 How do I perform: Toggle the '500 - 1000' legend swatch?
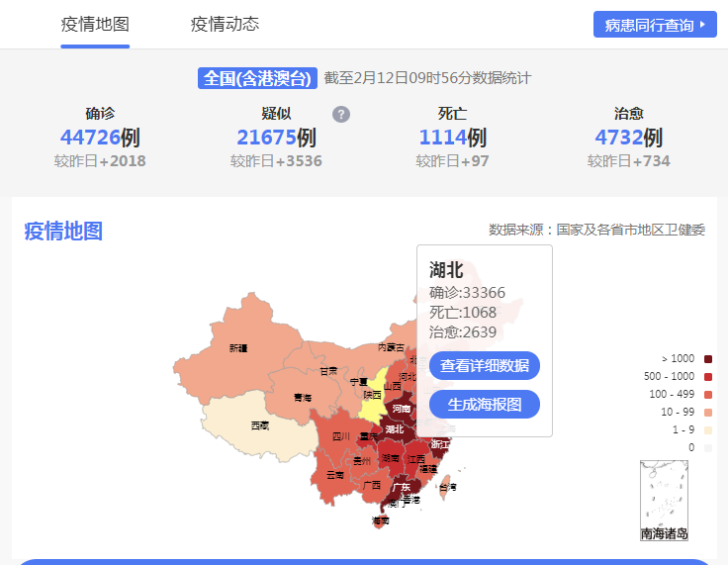pyautogui.click(x=708, y=376)
